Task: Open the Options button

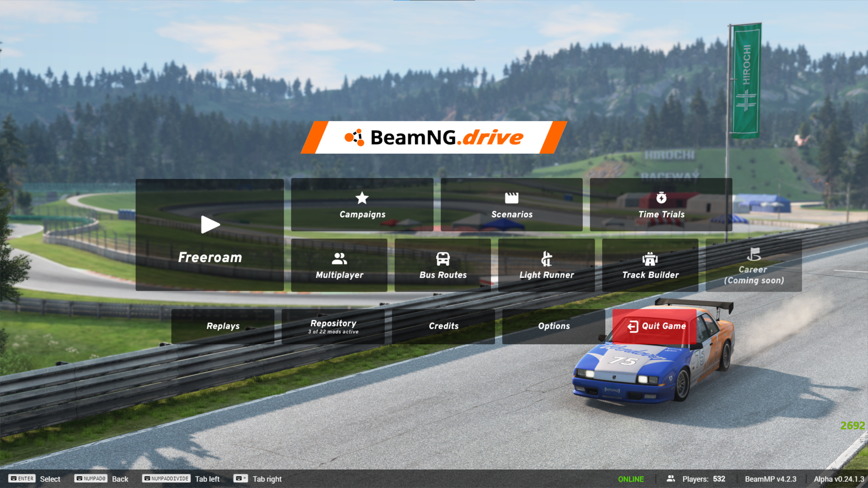Action: pyautogui.click(x=554, y=326)
